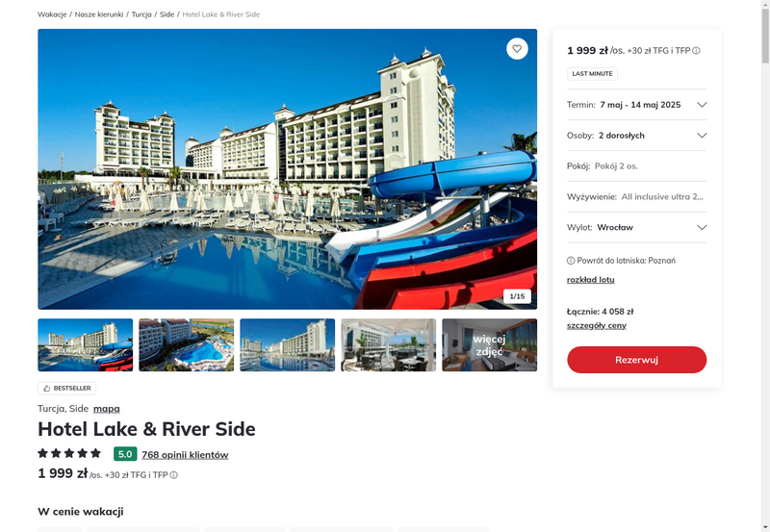The height and width of the screenshot is (532, 770).
Task: Open the mapa link
Action: tap(107, 409)
